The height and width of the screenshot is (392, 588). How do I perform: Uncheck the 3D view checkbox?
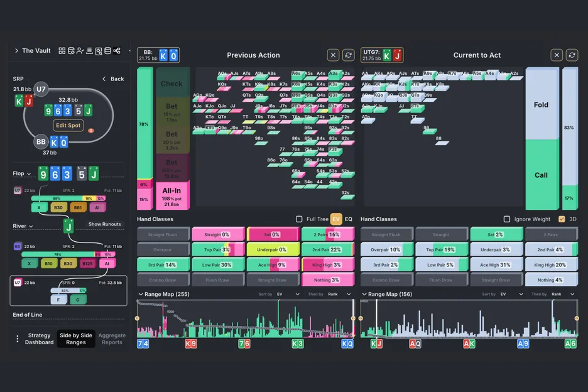tap(562, 219)
